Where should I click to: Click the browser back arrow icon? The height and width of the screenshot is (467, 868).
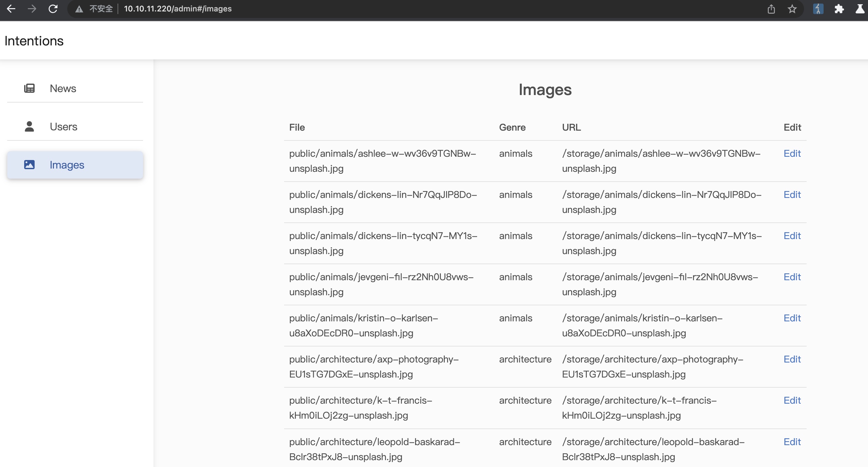tap(11, 9)
